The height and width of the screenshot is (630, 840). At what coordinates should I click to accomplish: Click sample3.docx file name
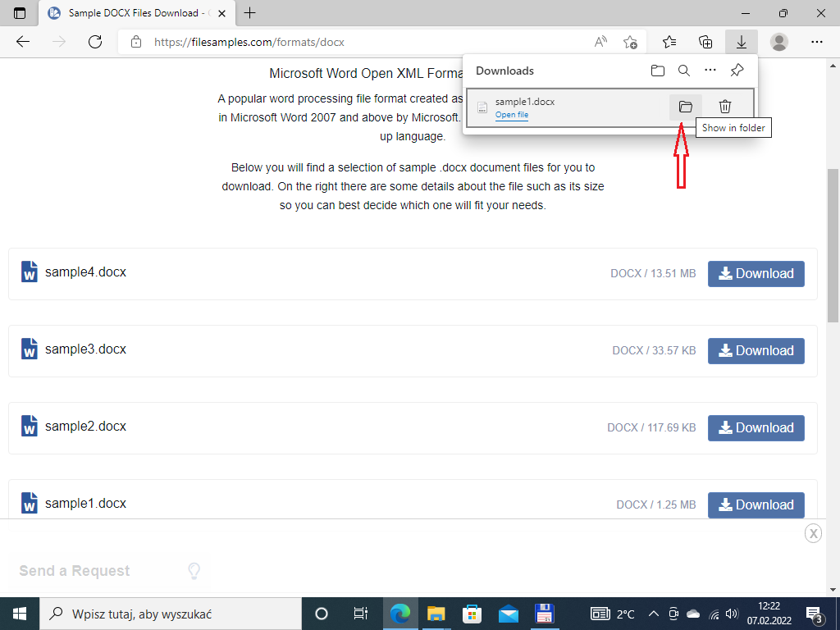[85, 349]
